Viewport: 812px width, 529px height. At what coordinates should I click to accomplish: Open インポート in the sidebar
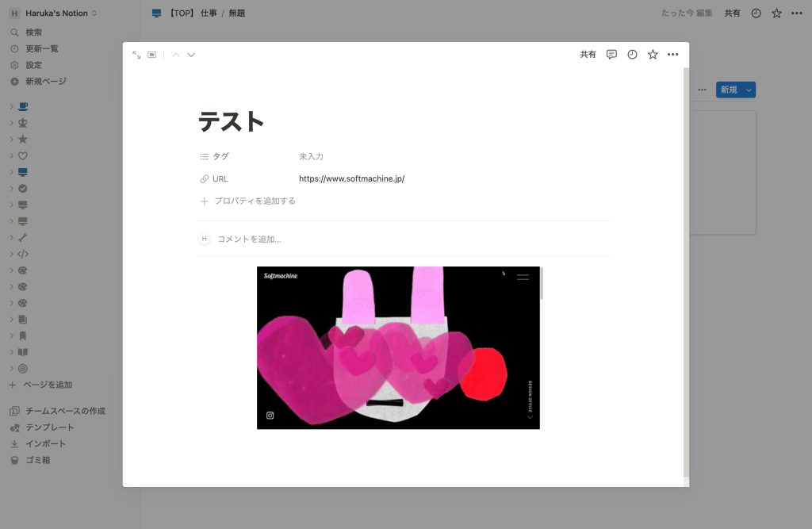tap(38, 444)
